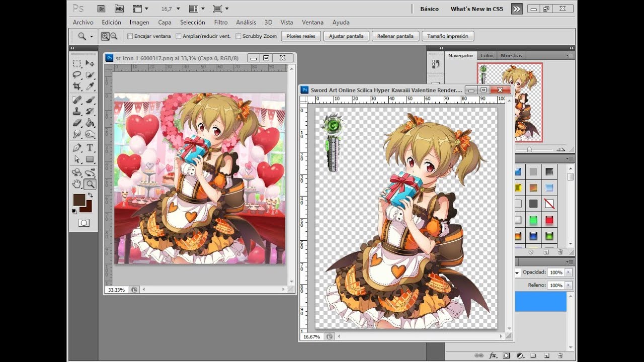Switch to the Color tab
Viewport: 644px width, 362px height.
[x=487, y=55]
